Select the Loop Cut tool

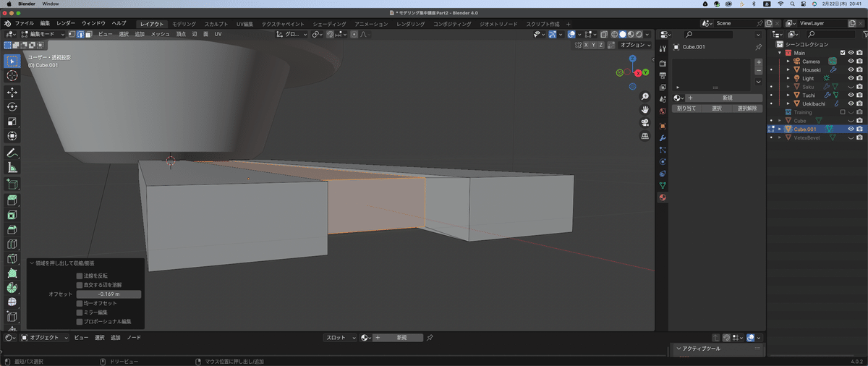[x=12, y=244]
